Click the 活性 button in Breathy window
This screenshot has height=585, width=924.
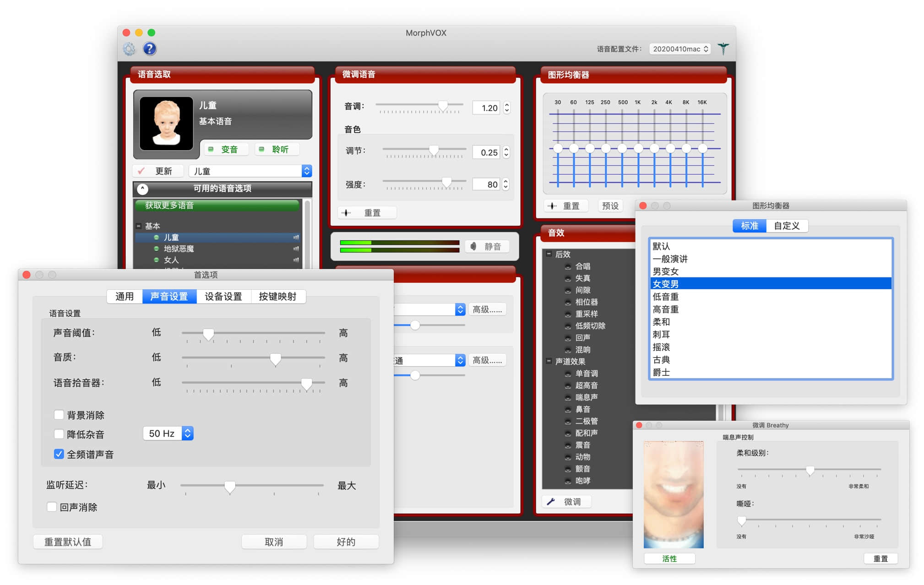coord(669,558)
